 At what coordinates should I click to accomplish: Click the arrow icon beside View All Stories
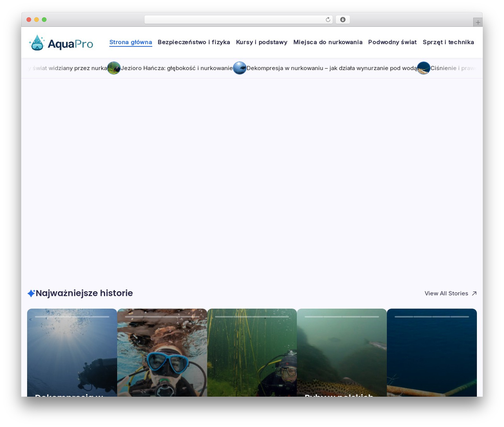click(x=474, y=293)
